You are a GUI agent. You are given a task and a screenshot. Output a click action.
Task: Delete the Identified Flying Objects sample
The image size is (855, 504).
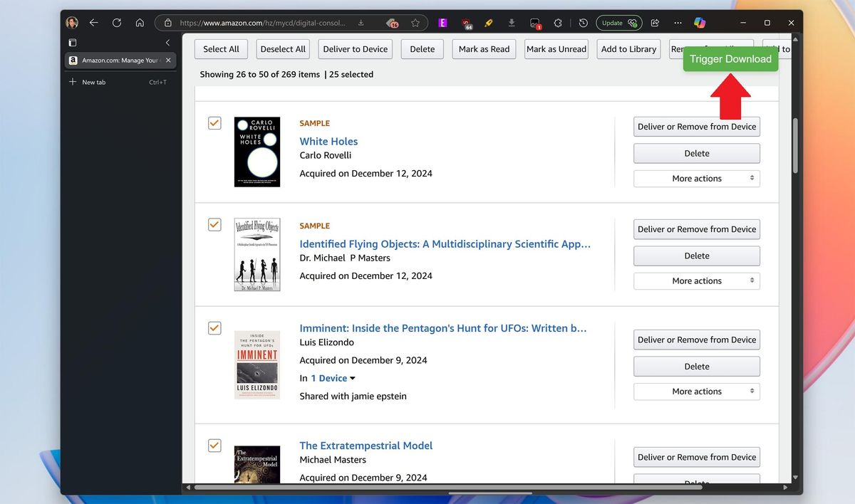(x=697, y=256)
